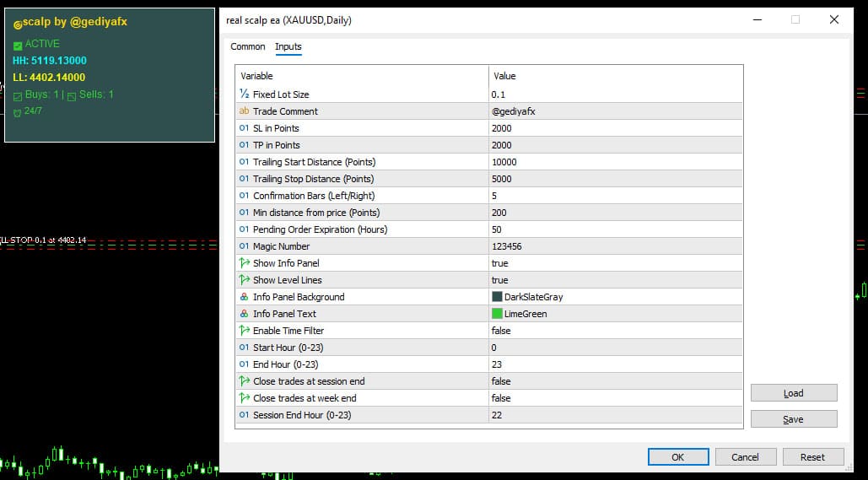Viewport: 868px width, 480px height.
Task: Click the Info Panel Text color icon
Action: point(244,314)
